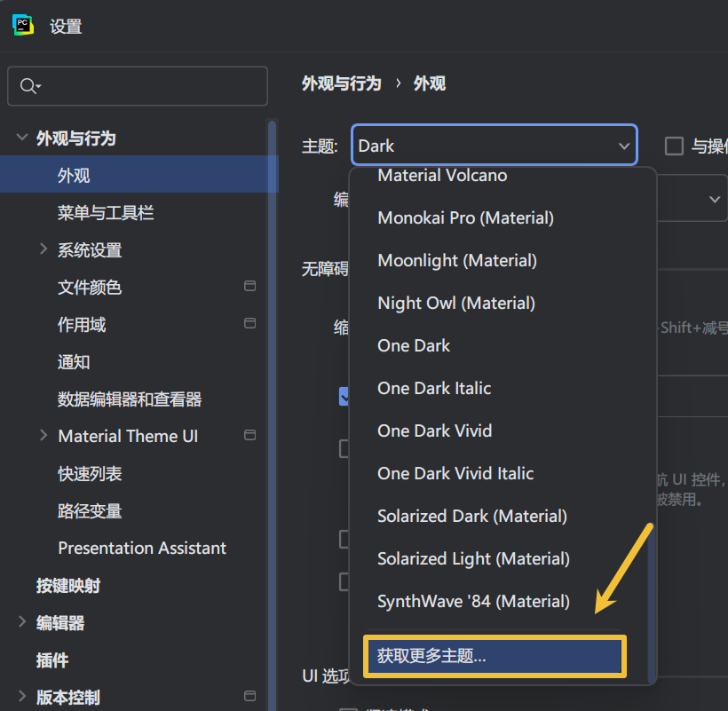Open the 按键映射 settings page

pos(68,585)
